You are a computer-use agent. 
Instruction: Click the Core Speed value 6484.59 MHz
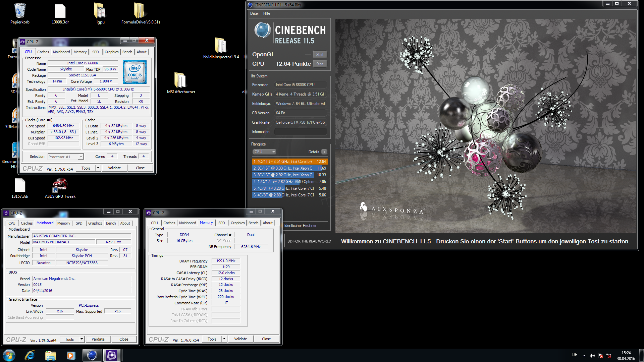tap(63, 126)
